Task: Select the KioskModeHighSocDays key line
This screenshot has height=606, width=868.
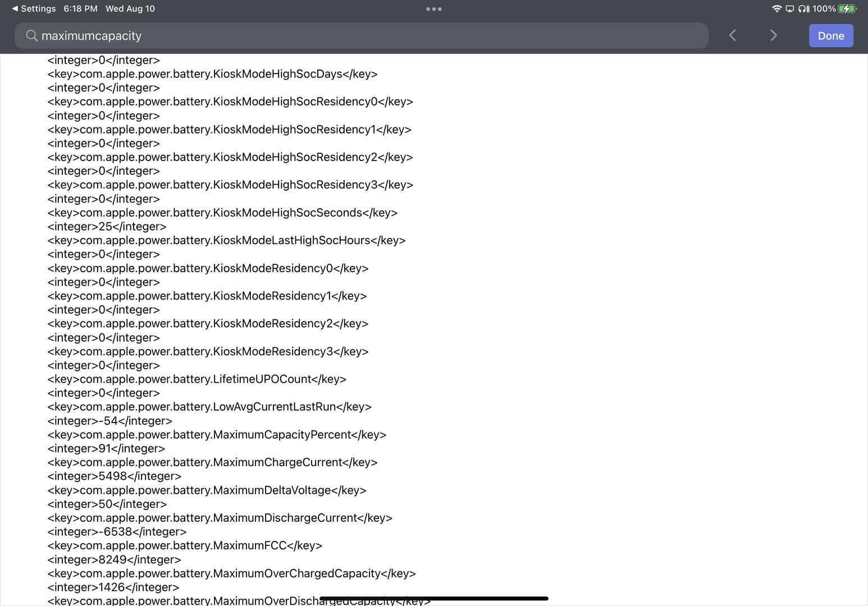Action: (212, 74)
